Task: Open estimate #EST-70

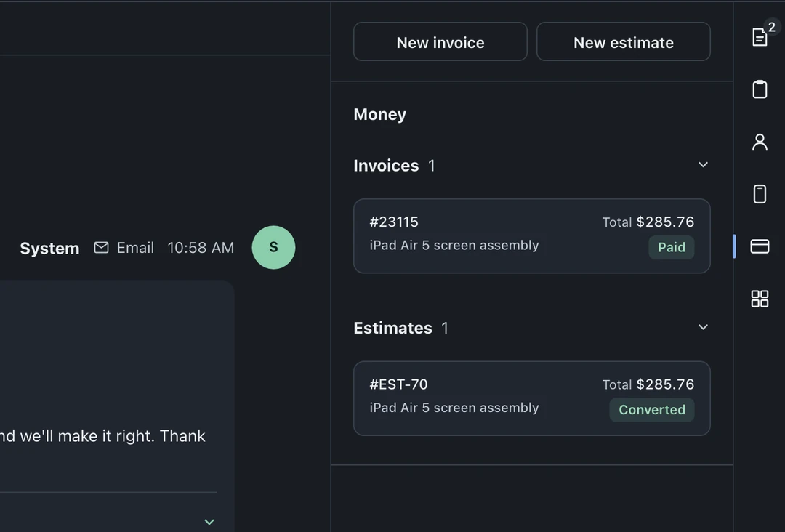Action: 531,398
